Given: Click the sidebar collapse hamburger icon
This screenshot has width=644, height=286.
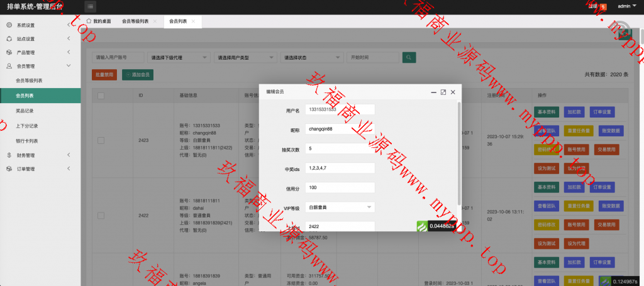Looking at the screenshot, I should pyautogui.click(x=91, y=6).
